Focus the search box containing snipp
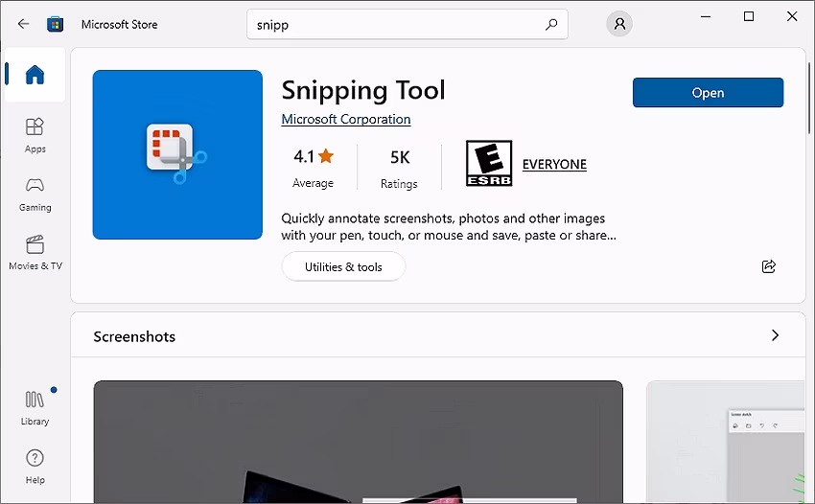Image resolution: width=815 pixels, height=504 pixels. coord(407,24)
